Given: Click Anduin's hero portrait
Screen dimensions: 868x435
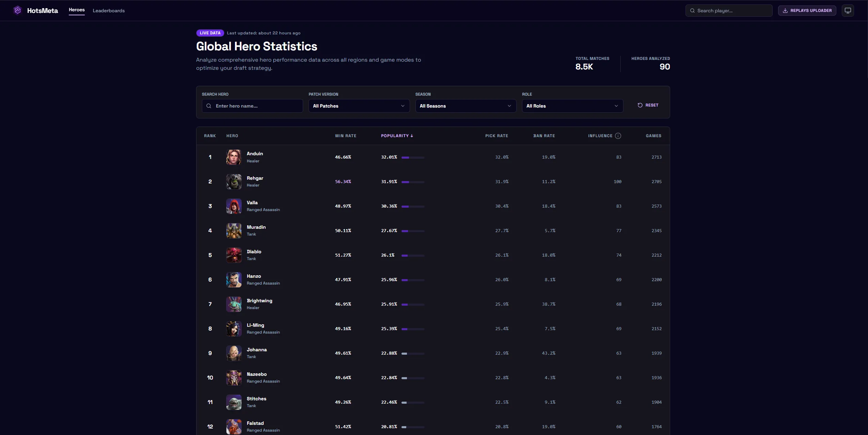Looking at the screenshot, I should pos(234,157).
